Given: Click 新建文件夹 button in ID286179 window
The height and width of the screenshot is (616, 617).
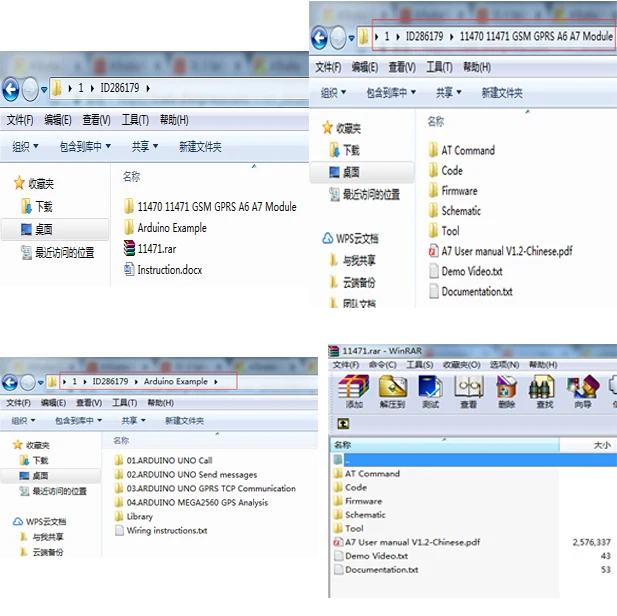Looking at the screenshot, I should pos(200,146).
